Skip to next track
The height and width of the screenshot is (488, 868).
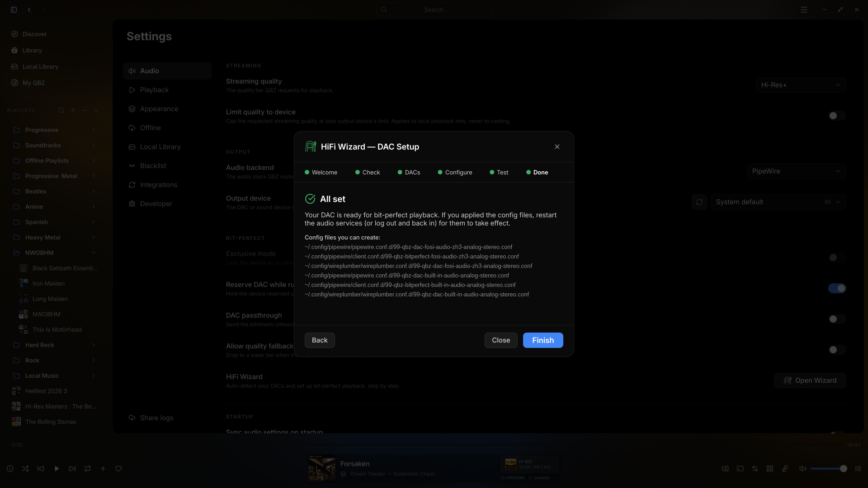72,469
